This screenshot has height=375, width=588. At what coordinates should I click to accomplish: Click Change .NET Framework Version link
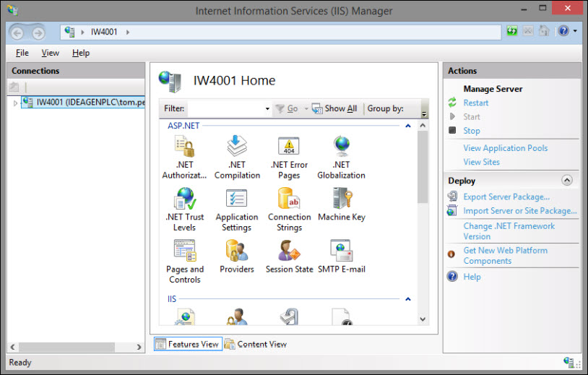509,231
